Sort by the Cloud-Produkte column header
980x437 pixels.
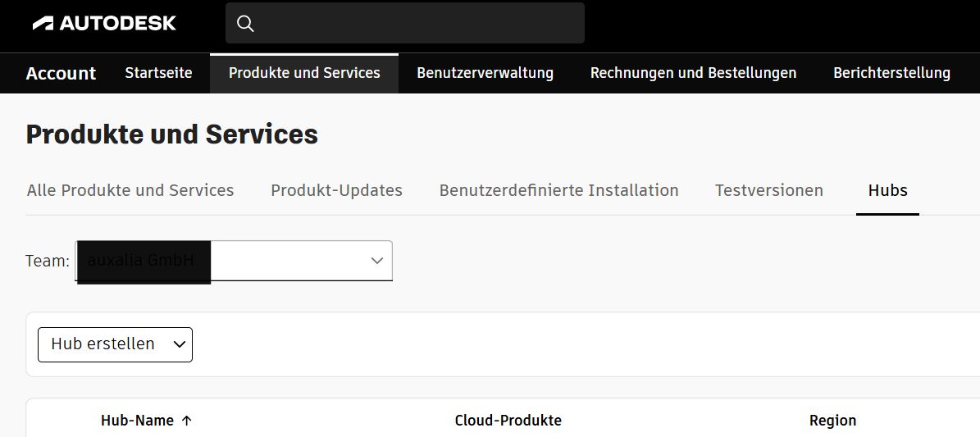tap(508, 421)
